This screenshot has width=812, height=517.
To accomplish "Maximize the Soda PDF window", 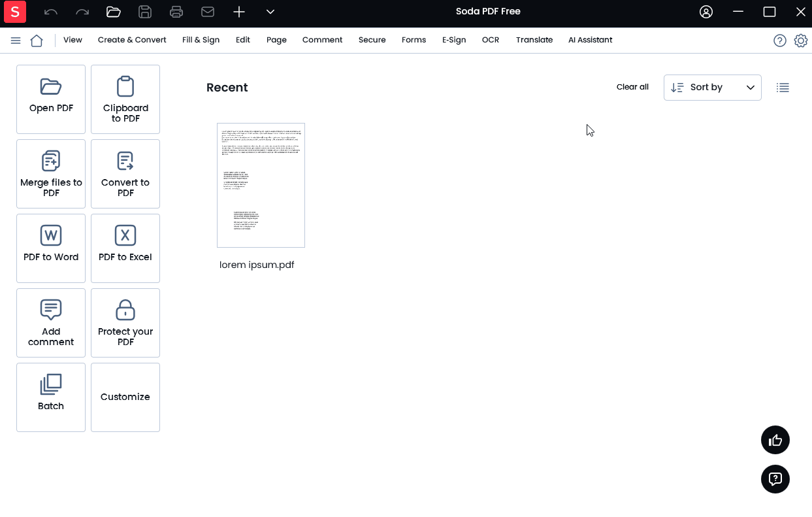I will [770, 12].
